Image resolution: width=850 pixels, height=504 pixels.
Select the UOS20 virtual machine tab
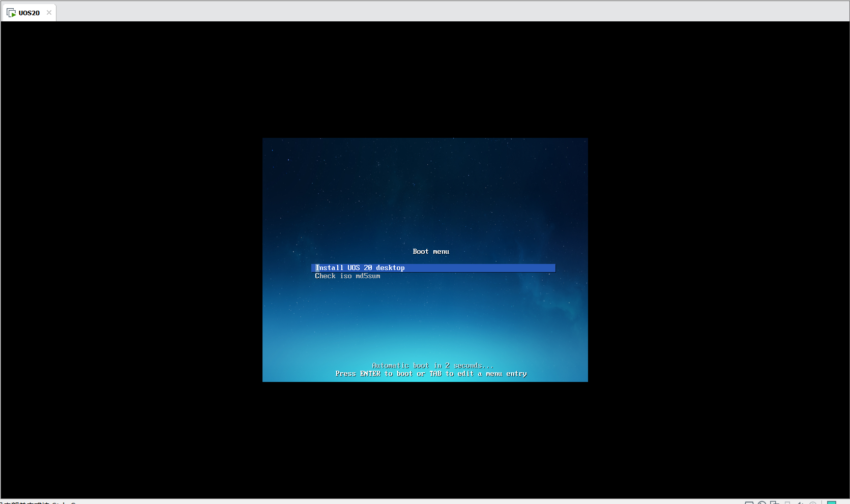[x=29, y=13]
